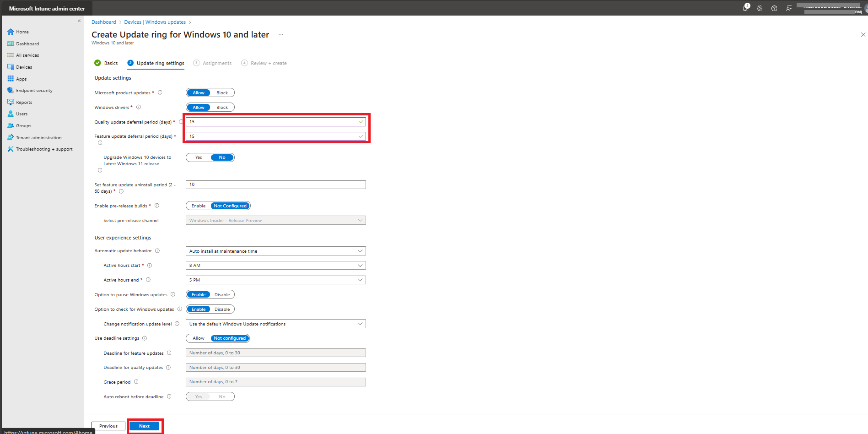The width and height of the screenshot is (868, 434).
Task: Click the Endpoint security shield icon
Action: [11, 90]
